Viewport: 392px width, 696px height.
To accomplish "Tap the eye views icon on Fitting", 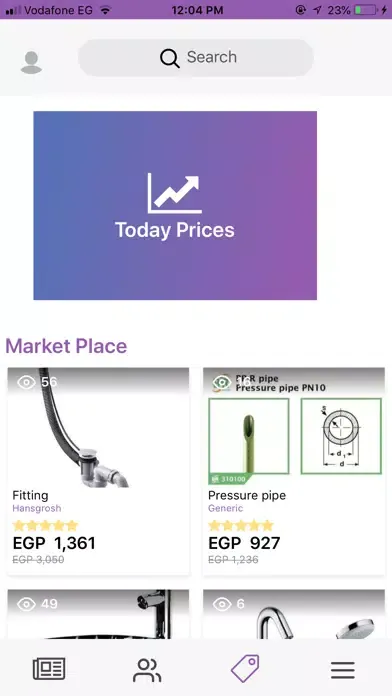I will click(x=26, y=382).
